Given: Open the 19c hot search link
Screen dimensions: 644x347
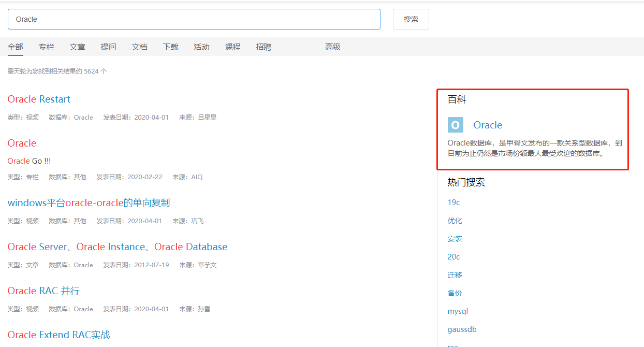Looking at the screenshot, I should 453,202.
